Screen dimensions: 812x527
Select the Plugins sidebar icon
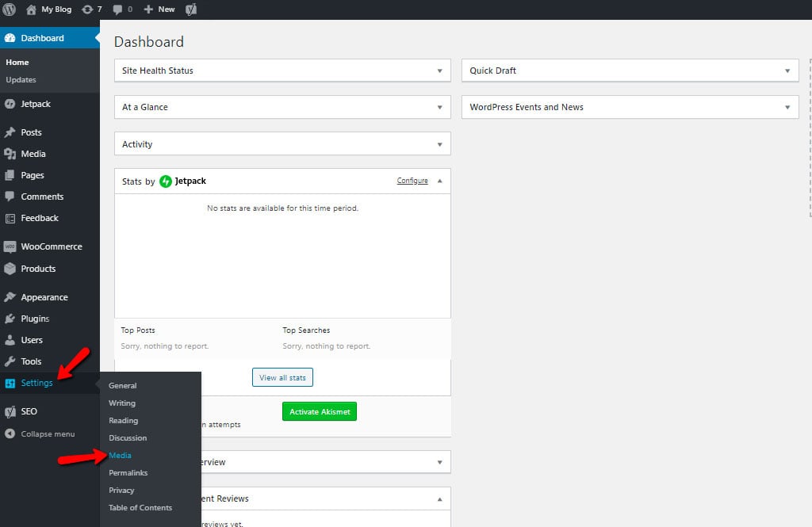10,319
